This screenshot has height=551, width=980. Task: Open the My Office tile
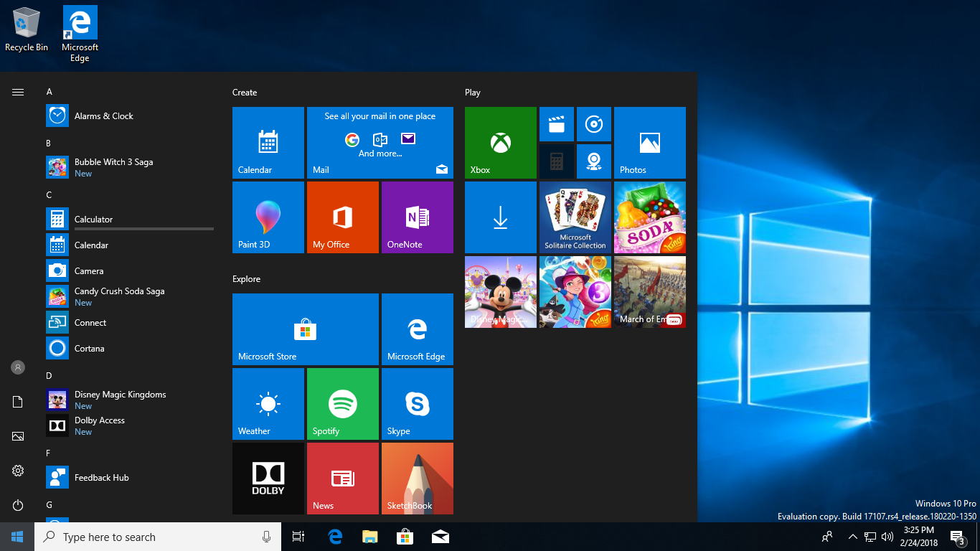[343, 217]
